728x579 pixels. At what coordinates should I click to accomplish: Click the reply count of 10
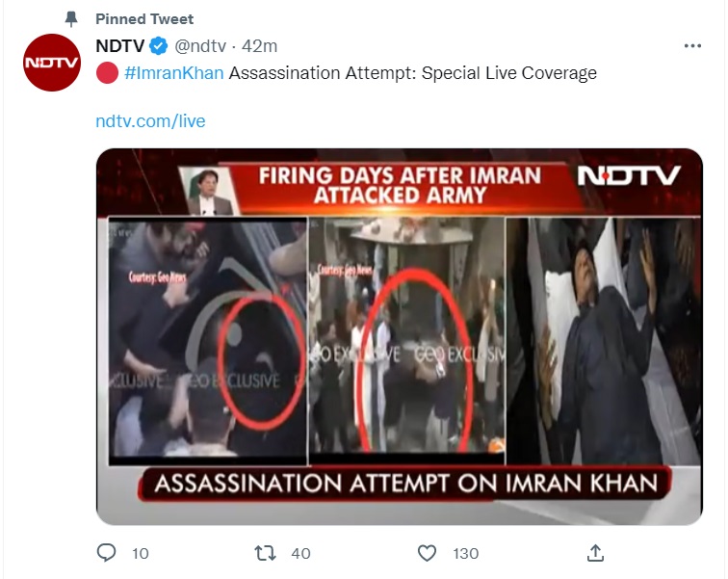140,553
